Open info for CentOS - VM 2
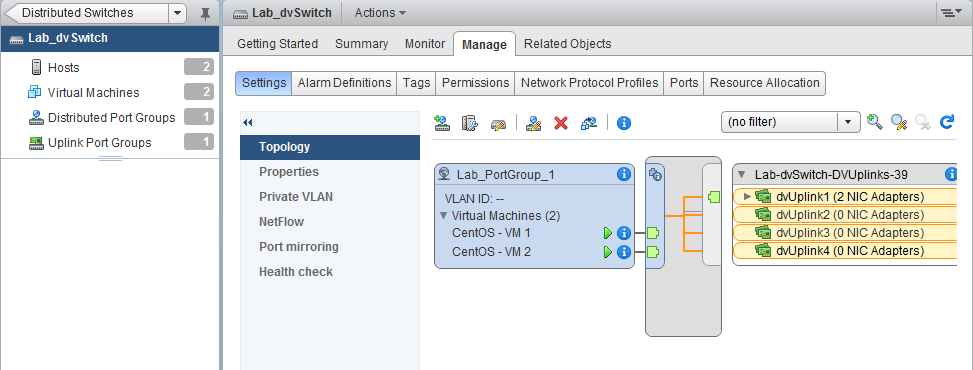 click(624, 252)
